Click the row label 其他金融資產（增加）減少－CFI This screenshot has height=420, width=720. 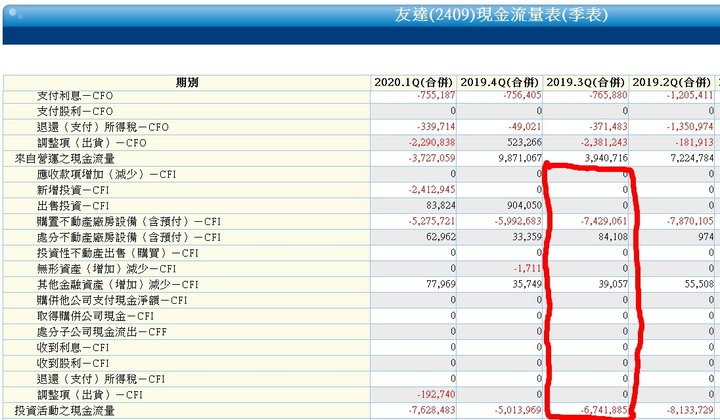pos(118,285)
